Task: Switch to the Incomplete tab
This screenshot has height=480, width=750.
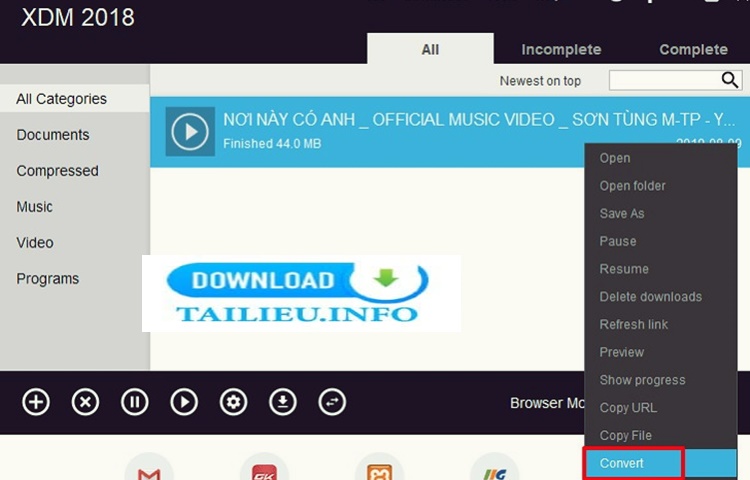Action: pyautogui.click(x=561, y=49)
